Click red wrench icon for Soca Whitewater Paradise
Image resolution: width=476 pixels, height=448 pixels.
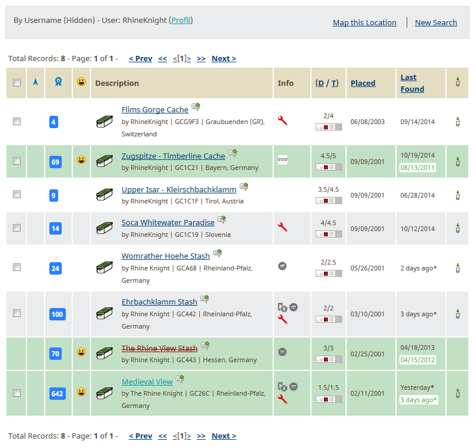[282, 227]
